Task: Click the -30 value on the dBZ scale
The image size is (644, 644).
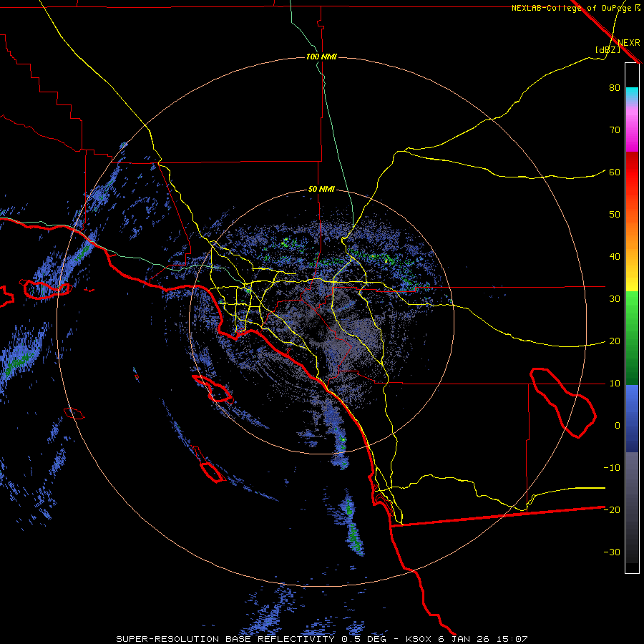Action: pos(612,552)
